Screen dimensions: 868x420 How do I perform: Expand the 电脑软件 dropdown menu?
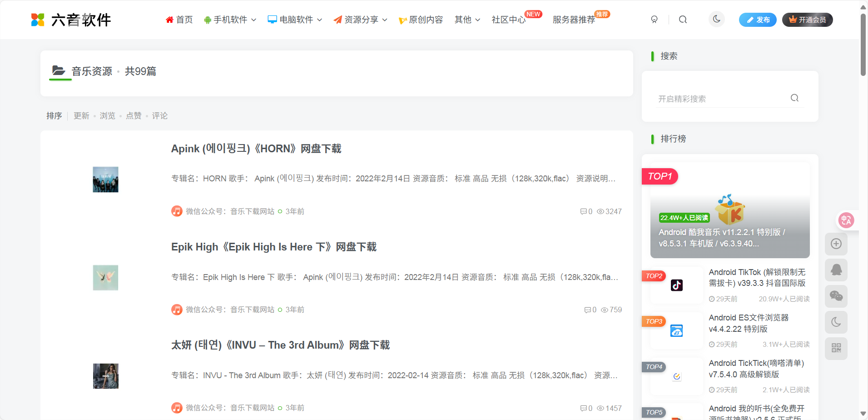[295, 20]
